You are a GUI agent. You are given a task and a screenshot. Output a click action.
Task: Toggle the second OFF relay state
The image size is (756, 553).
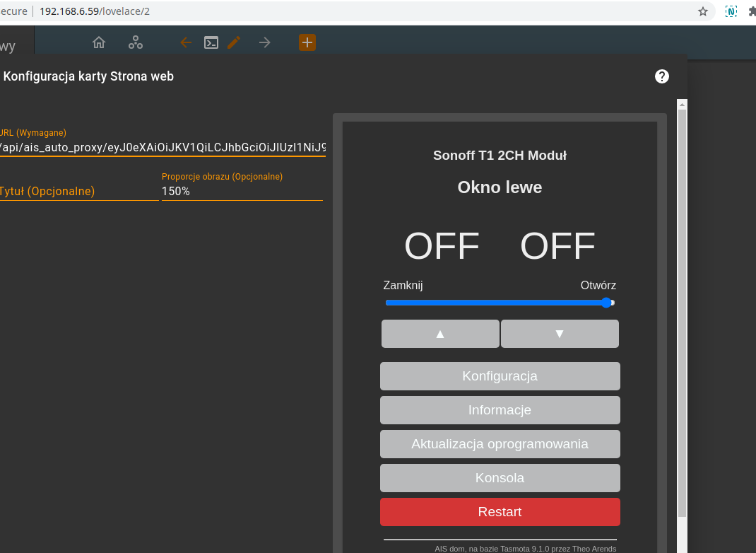point(558,245)
